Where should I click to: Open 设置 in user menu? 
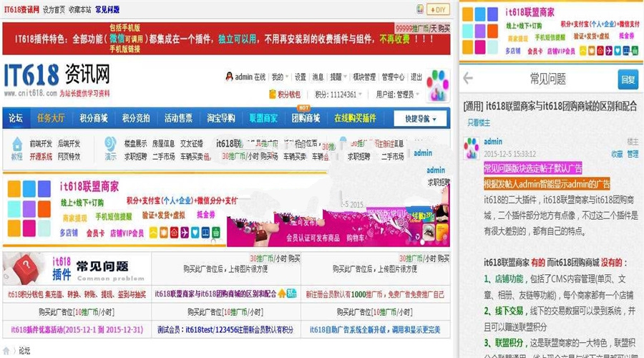(301, 77)
